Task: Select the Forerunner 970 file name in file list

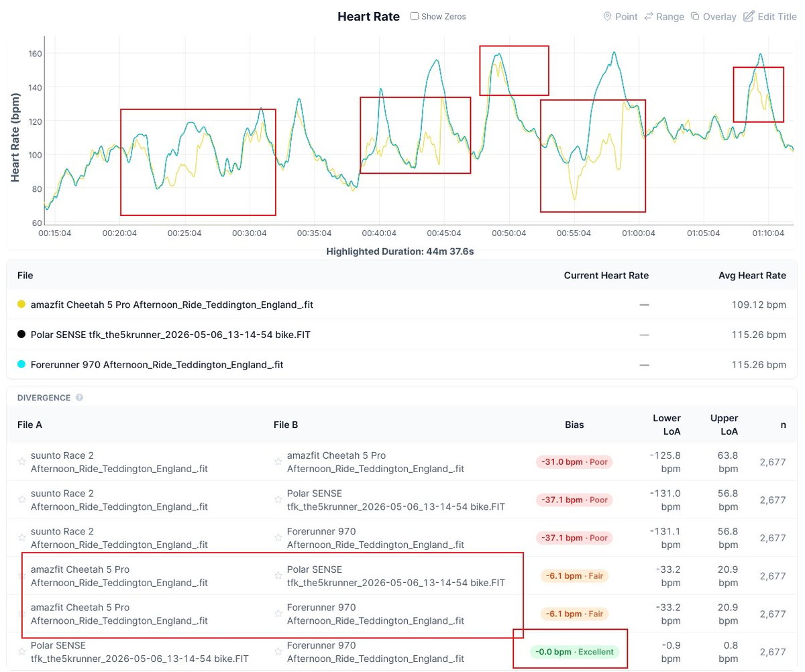Action: tap(157, 365)
